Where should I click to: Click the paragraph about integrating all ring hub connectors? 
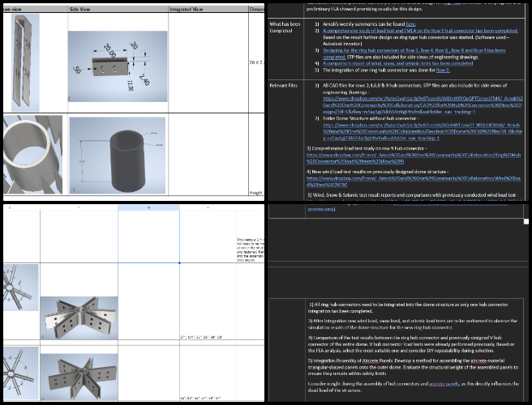(x=409, y=308)
